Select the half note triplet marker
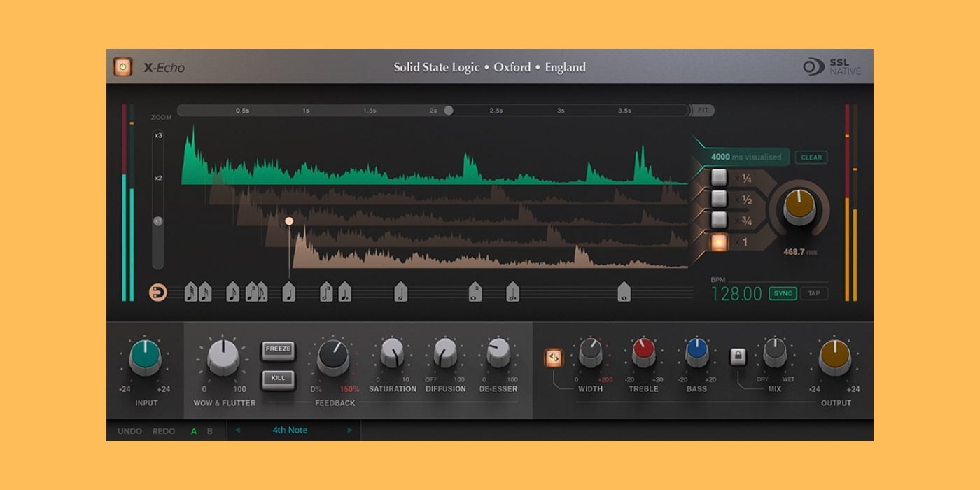Viewport: 980px width, 490px height. (x=326, y=292)
